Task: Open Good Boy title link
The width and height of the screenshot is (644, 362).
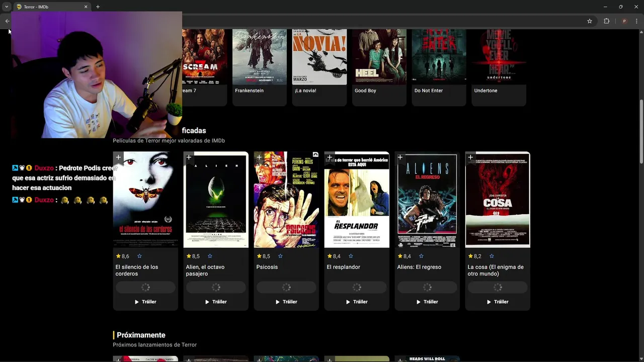Action: pos(365,90)
